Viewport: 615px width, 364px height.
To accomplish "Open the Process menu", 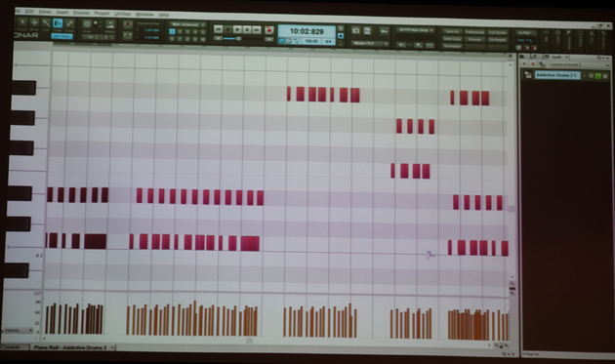I will (81, 13).
